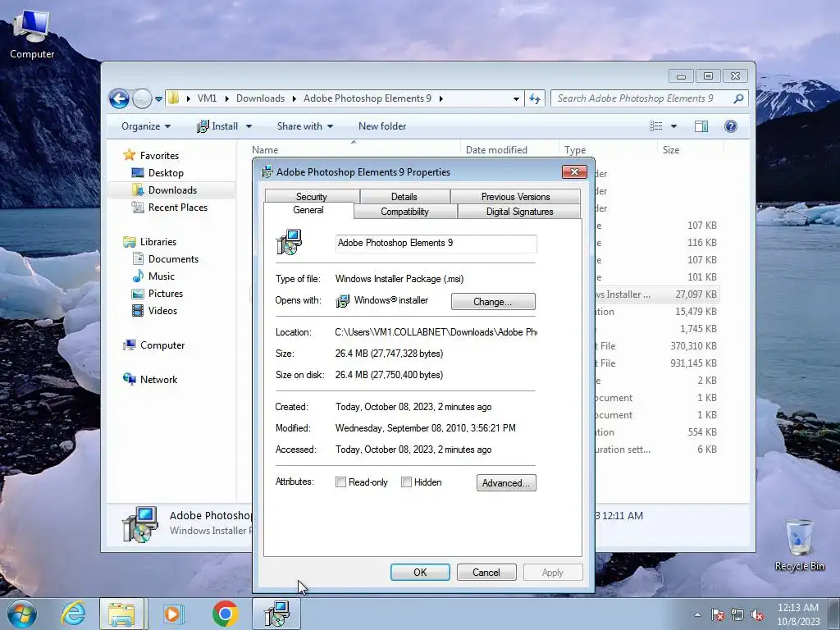Screen dimensions: 840x630
Task: Enable the Hidden attribute checkbox
Action: [x=407, y=482]
